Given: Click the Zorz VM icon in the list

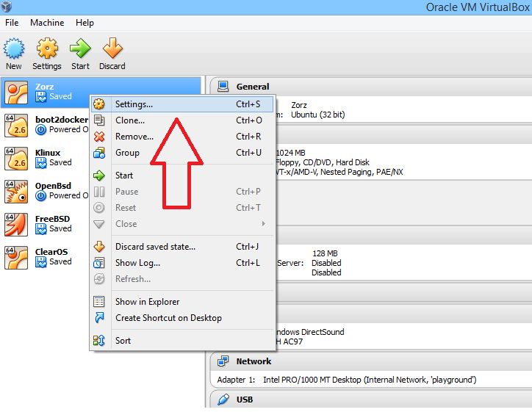Looking at the screenshot, I should pyautogui.click(x=16, y=93).
